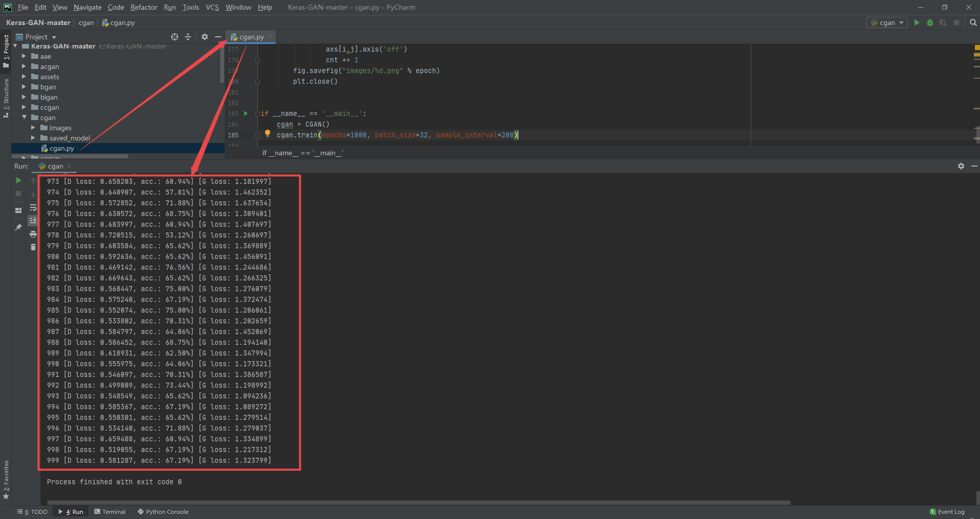This screenshot has width=980, height=519.
Task: Click the 'if __name__' editor breadcrumb
Action: 302,153
